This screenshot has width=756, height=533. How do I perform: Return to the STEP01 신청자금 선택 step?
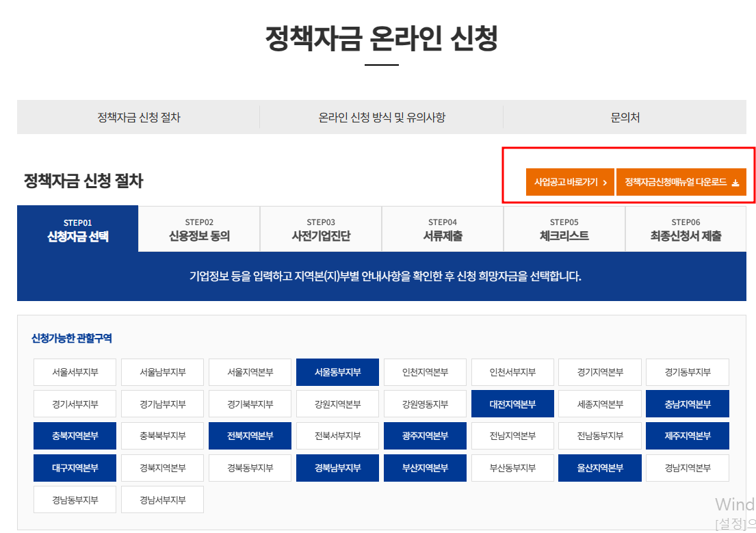(76, 229)
